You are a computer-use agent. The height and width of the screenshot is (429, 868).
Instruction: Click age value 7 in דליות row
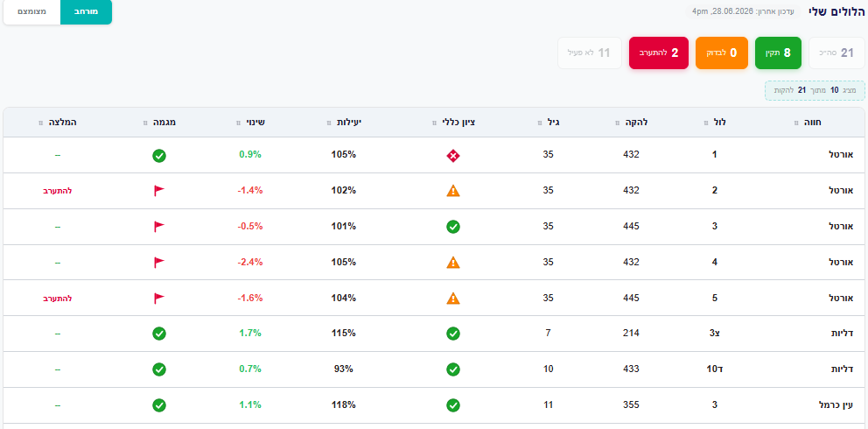548,334
